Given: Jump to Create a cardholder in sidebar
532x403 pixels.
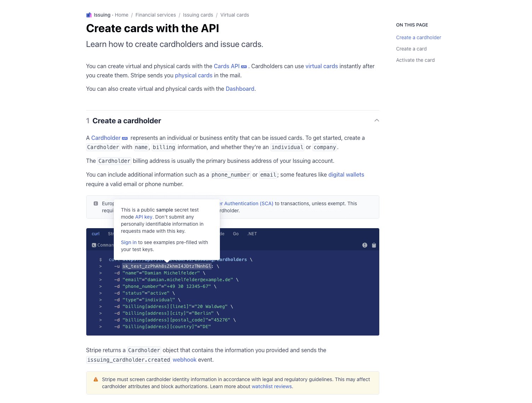Looking at the screenshot, I should click(x=419, y=37).
